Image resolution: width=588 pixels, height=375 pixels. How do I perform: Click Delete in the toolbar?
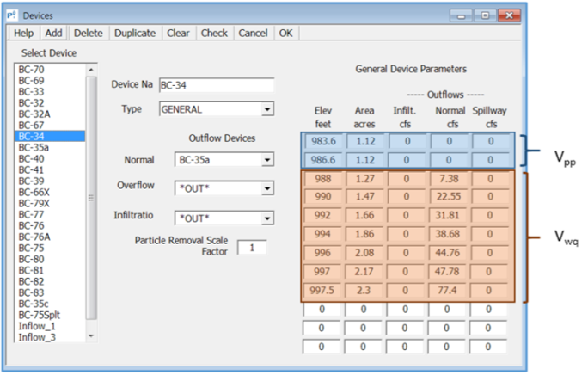click(x=88, y=34)
